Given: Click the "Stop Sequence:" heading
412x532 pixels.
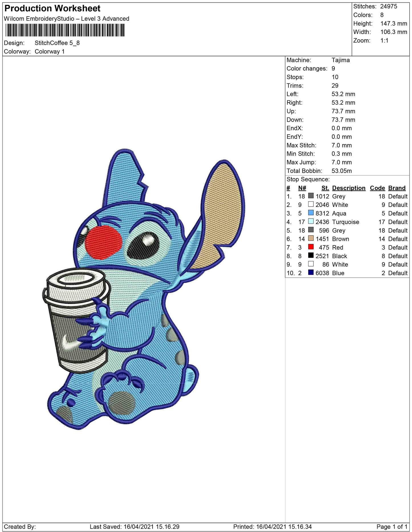Looking at the screenshot, I should (x=308, y=180).
